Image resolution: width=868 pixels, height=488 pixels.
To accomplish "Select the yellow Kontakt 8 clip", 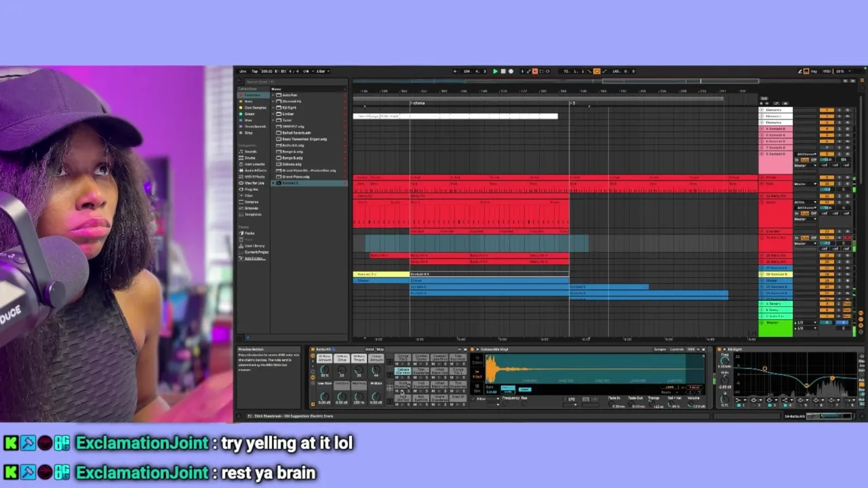I will (381, 274).
